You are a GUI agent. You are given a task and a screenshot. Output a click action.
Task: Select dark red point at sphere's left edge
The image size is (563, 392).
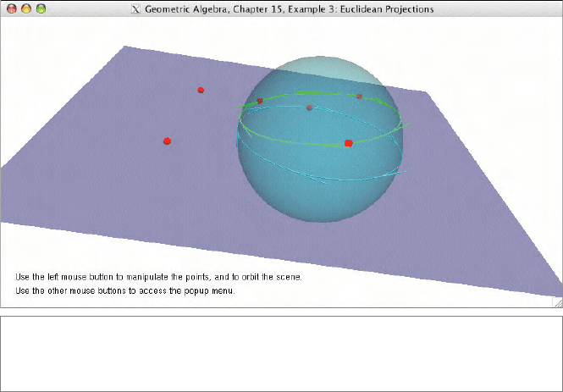(x=260, y=102)
